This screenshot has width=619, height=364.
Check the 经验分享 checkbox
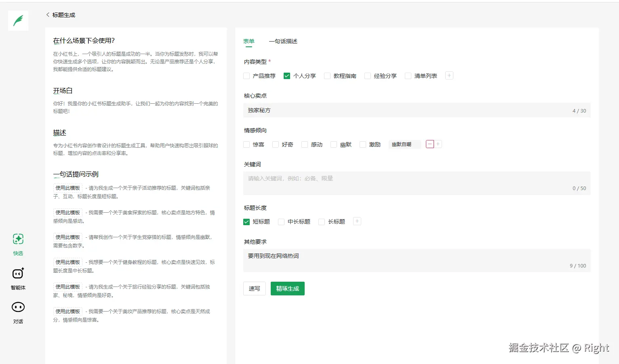tap(368, 76)
